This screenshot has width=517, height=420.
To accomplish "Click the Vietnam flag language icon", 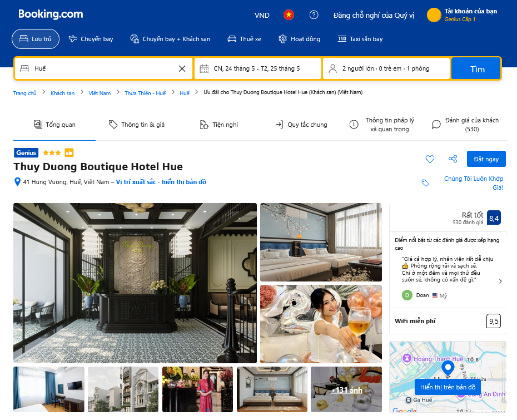I will (289, 15).
